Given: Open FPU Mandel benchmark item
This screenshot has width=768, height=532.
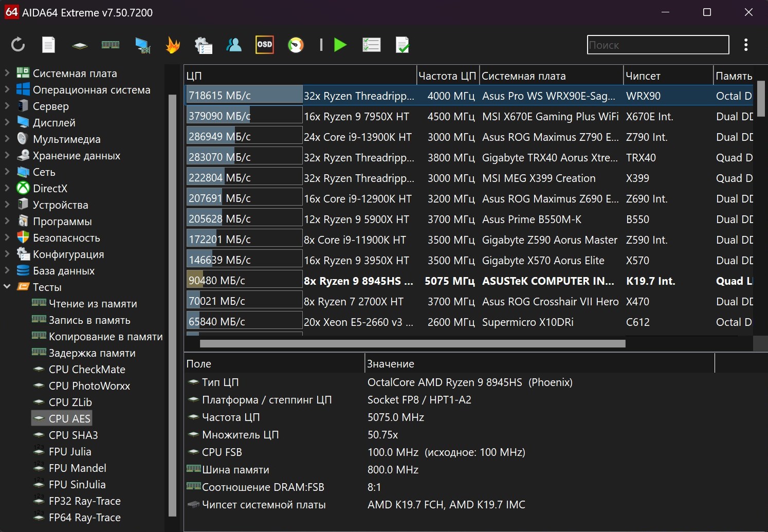Looking at the screenshot, I should [77, 468].
